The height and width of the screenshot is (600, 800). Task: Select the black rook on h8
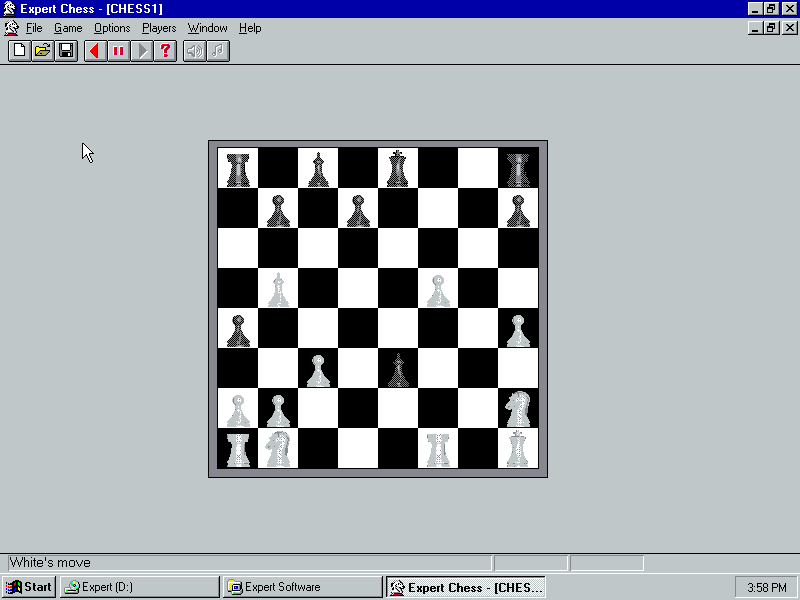pyautogui.click(x=518, y=168)
